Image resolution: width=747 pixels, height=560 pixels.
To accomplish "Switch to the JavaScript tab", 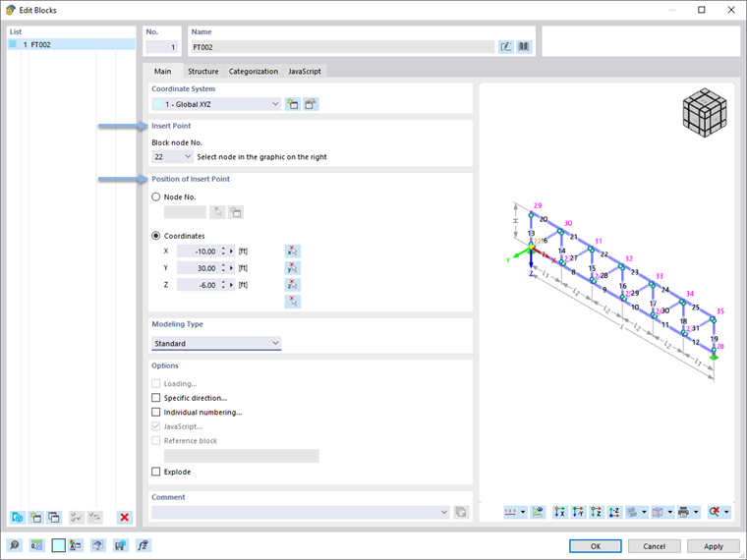I will coord(305,71).
